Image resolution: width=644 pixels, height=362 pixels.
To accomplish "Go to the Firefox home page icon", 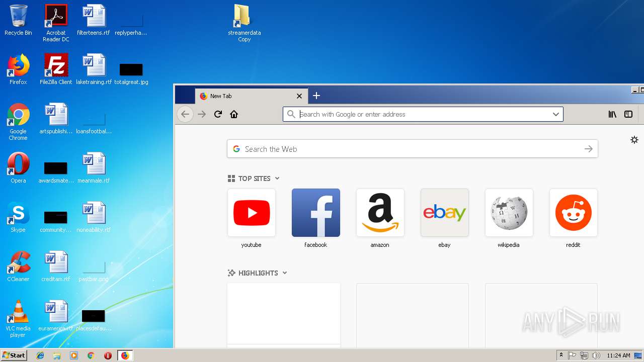I will [234, 114].
